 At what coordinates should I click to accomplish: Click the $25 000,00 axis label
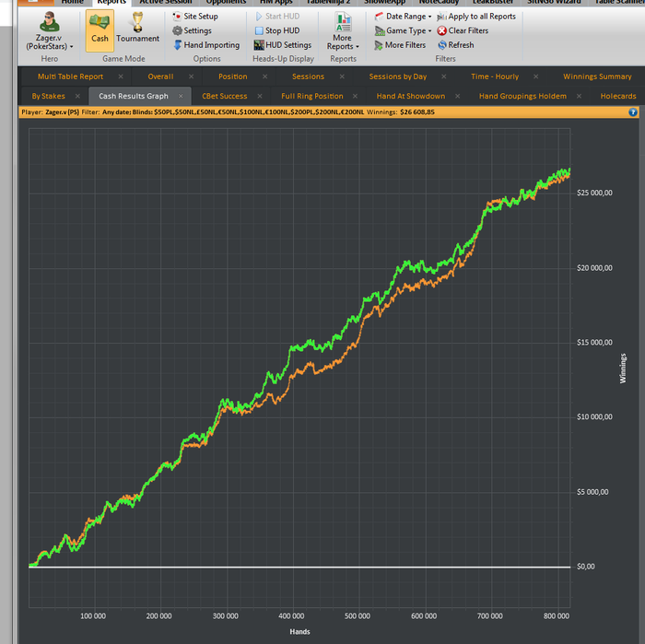pos(594,193)
